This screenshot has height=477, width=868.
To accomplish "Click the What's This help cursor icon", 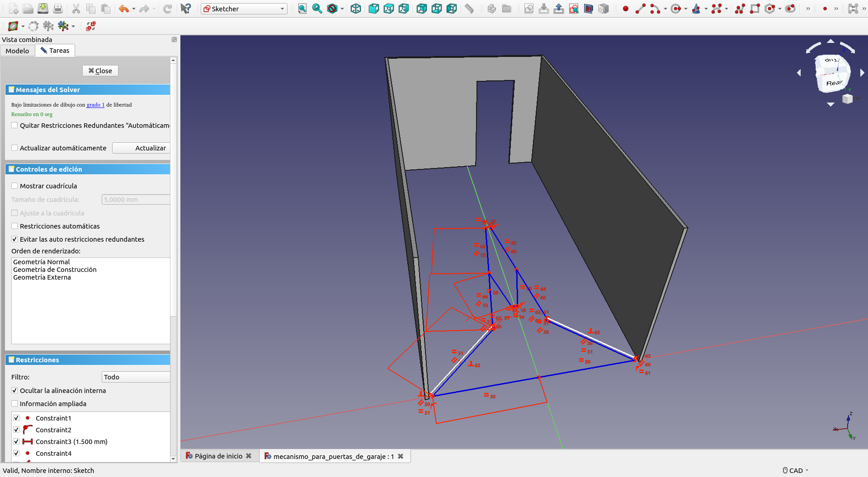I will 185,9.
